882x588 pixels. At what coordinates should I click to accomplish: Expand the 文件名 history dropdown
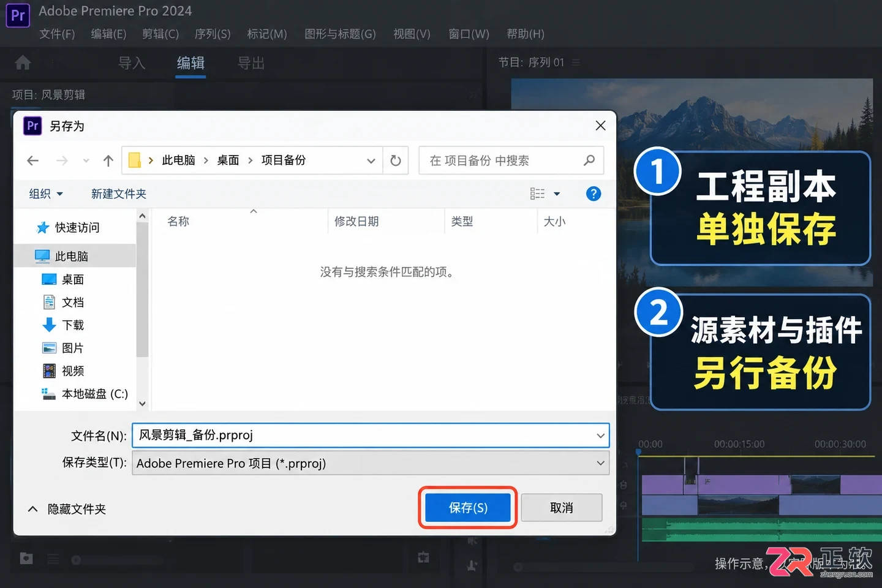(601, 435)
